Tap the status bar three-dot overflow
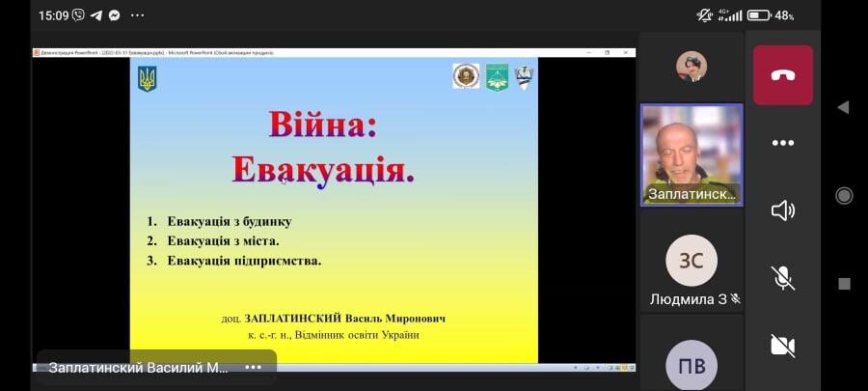The height and width of the screenshot is (391, 868). [137, 15]
